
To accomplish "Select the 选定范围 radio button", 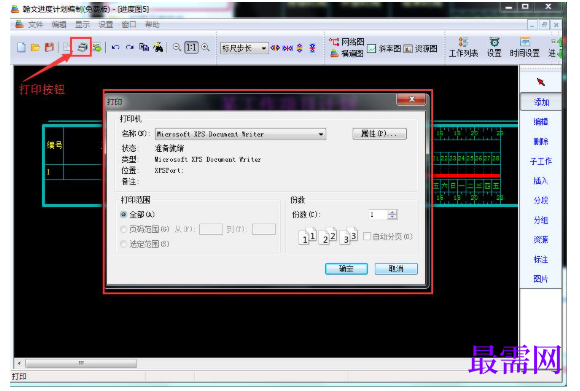I will (x=124, y=244).
